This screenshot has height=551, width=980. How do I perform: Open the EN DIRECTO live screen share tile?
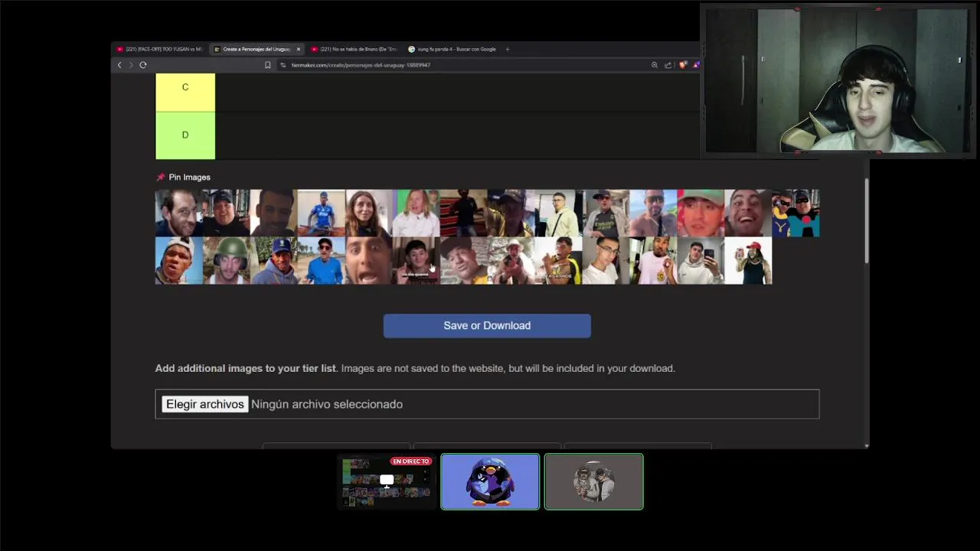click(387, 481)
